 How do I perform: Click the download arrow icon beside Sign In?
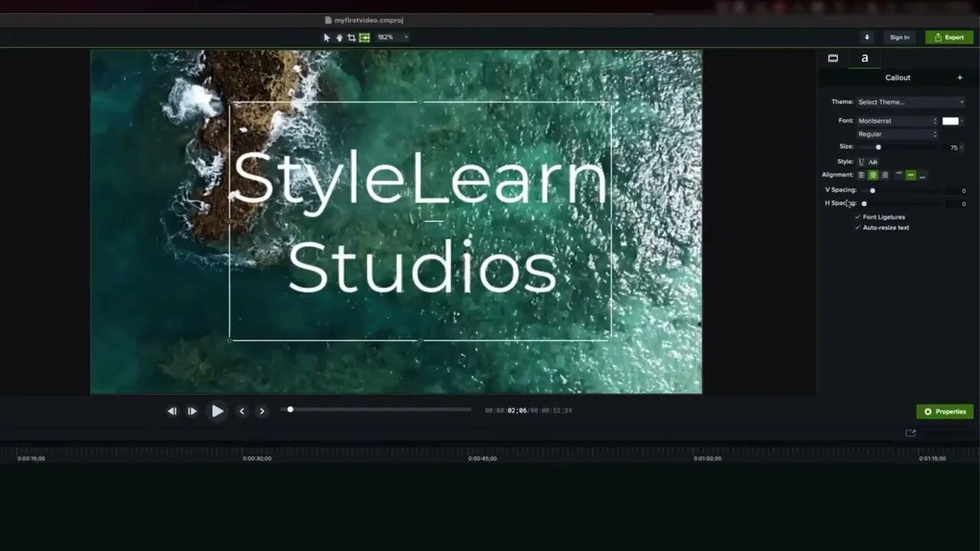click(x=867, y=37)
